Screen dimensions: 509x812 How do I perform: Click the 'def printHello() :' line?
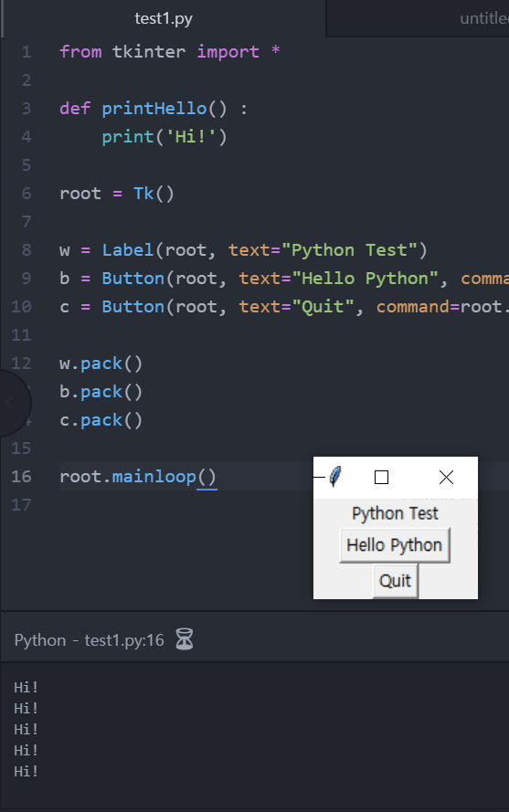154,109
